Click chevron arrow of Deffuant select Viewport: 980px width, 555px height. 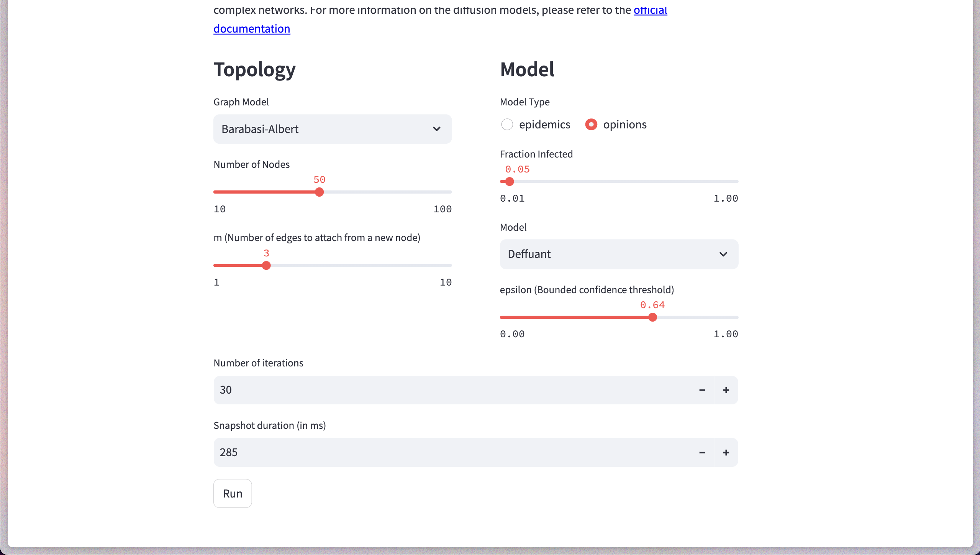click(723, 255)
